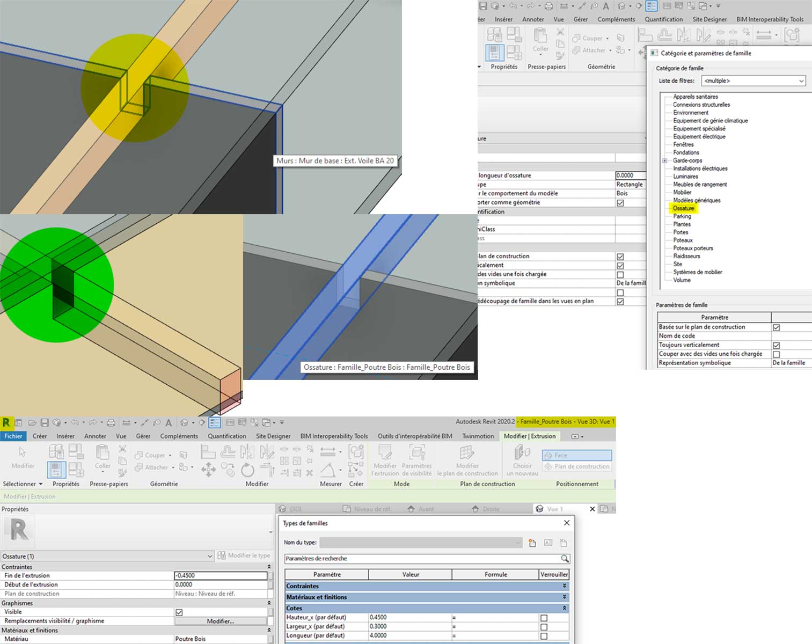Open the Fichier menu tab
The height and width of the screenshot is (644, 812).
coord(13,436)
